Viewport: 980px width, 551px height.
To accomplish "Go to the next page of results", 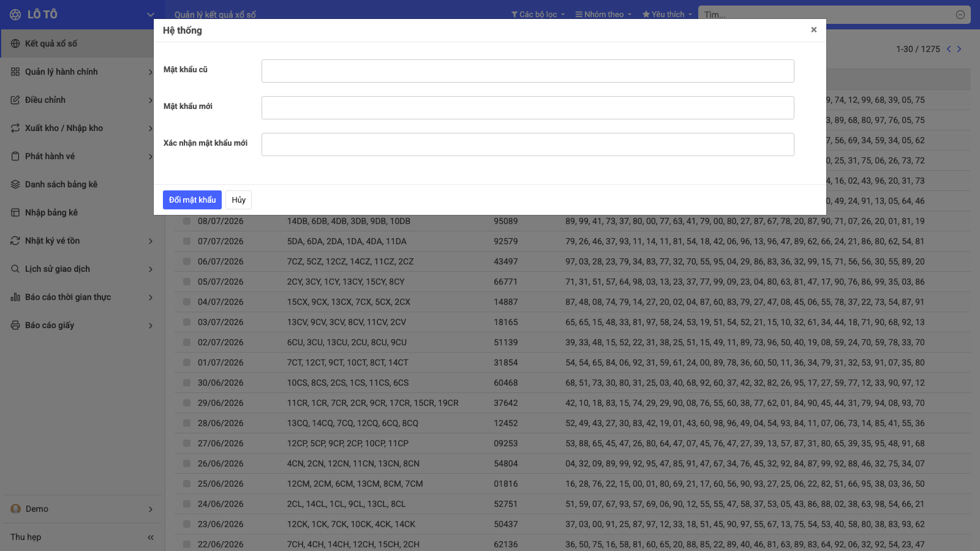I will coord(959,49).
